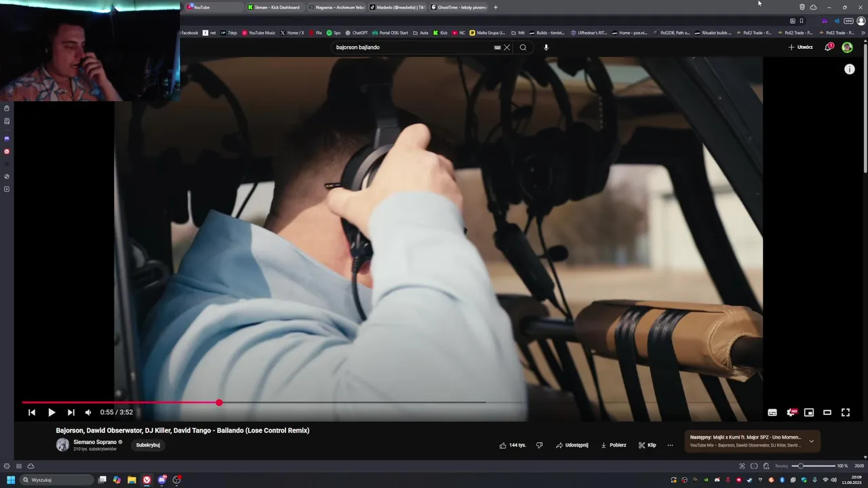This screenshot has height=488, width=868.
Task: Open the Siemano Soprano channel link
Action: [95, 442]
